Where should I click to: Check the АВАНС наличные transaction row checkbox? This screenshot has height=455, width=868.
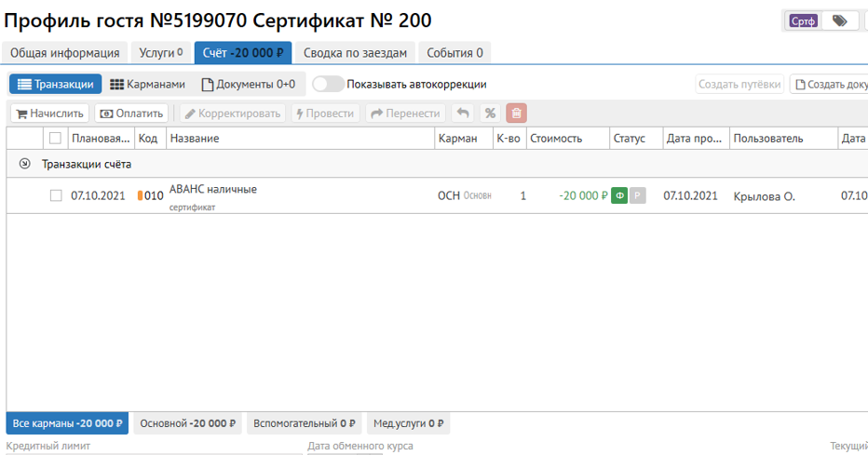56,195
